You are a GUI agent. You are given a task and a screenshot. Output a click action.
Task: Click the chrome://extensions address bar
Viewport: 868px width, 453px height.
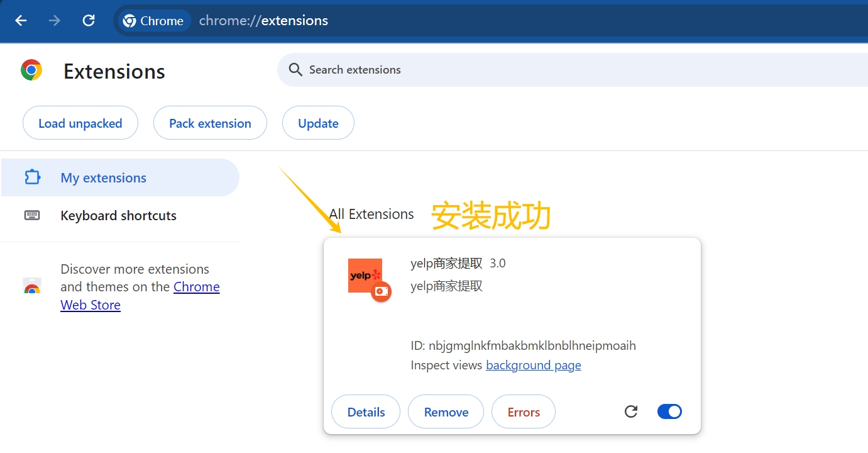[263, 21]
